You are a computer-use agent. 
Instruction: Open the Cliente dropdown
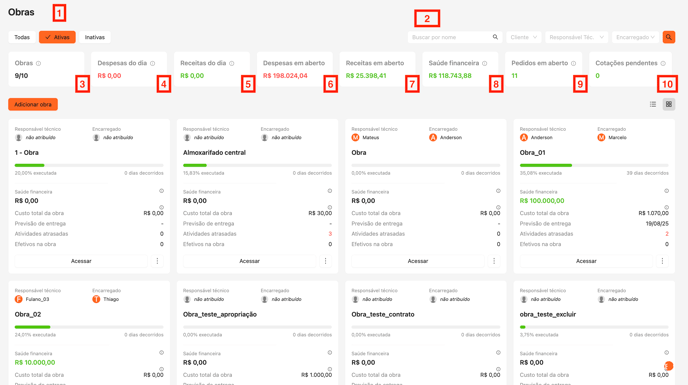(x=524, y=37)
